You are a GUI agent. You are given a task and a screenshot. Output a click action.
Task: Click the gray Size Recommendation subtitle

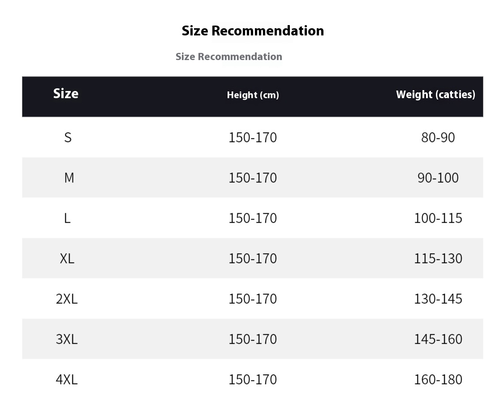[x=228, y=57]
